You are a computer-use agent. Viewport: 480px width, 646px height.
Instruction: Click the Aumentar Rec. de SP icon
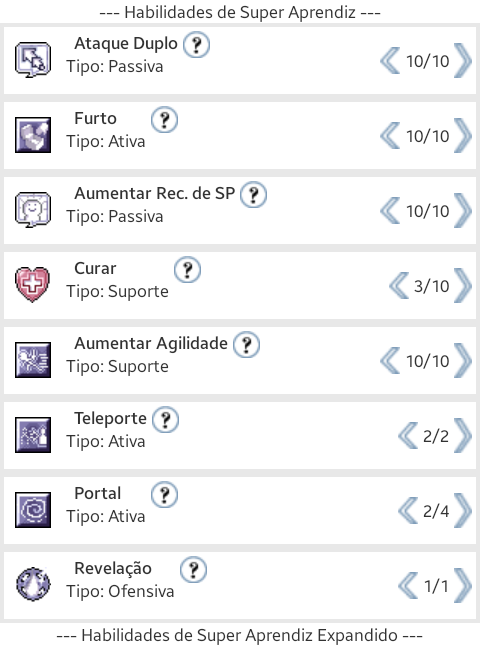[33, 210]
